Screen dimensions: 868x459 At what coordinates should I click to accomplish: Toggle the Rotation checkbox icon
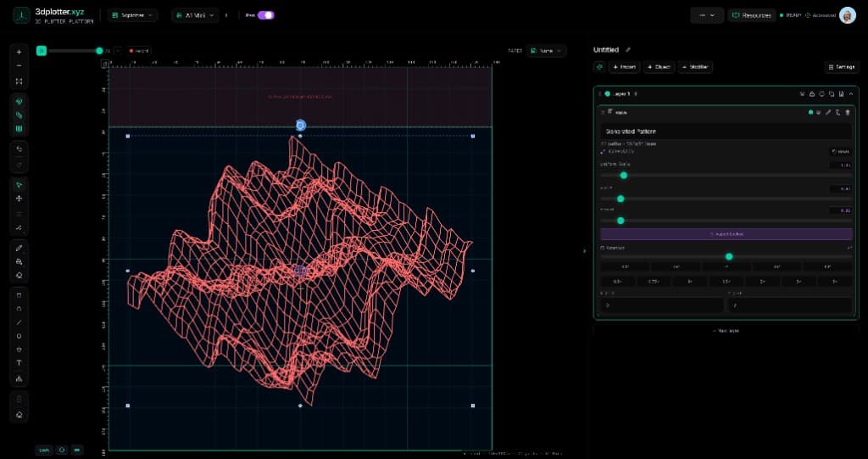603,248
